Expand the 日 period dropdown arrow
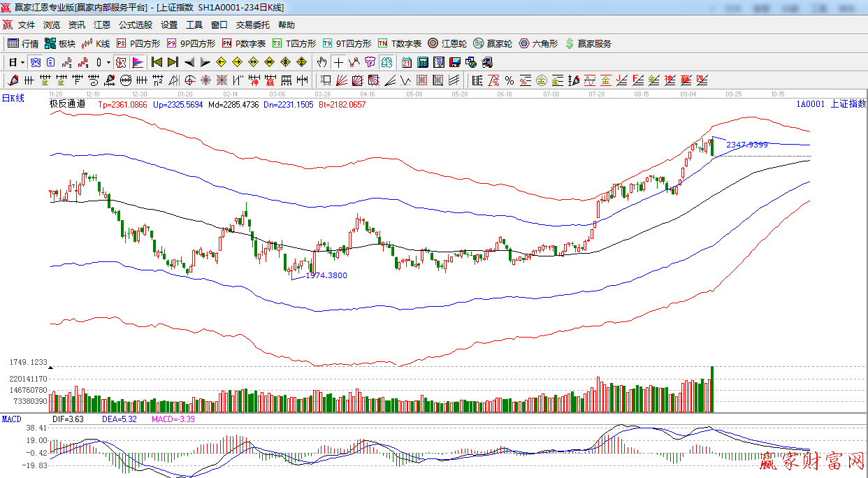868x478 pixels. point(22,62)
